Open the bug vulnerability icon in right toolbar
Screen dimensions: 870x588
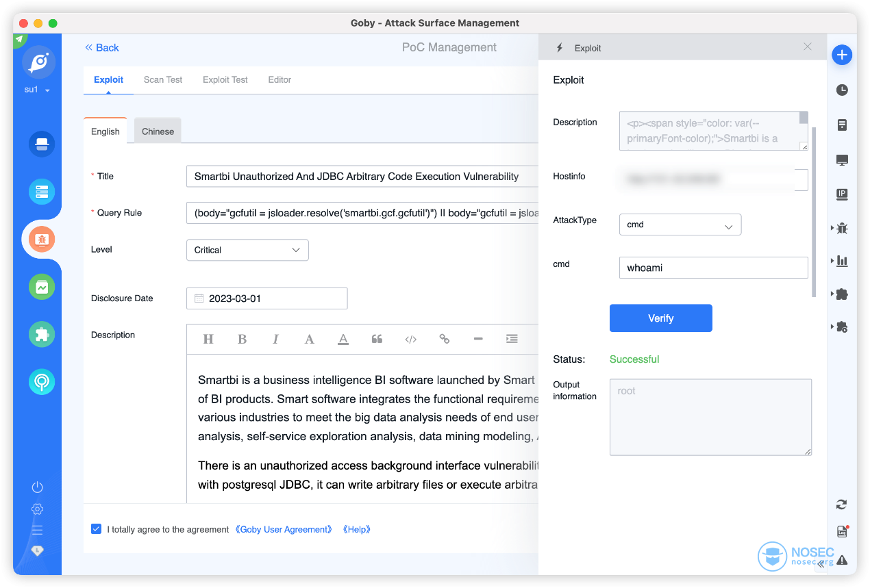click(x=842, y=228)
